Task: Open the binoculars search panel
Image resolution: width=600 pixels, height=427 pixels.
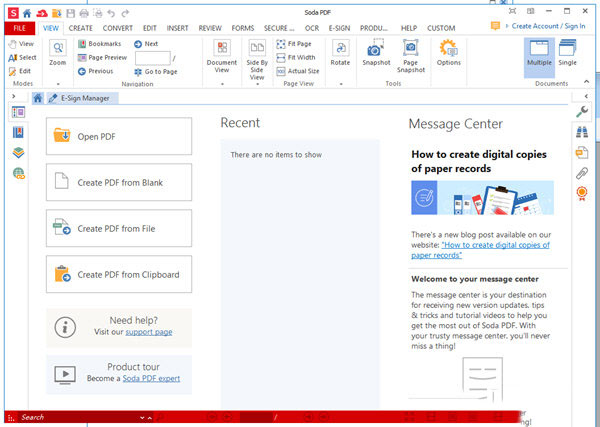Action: 581,131
